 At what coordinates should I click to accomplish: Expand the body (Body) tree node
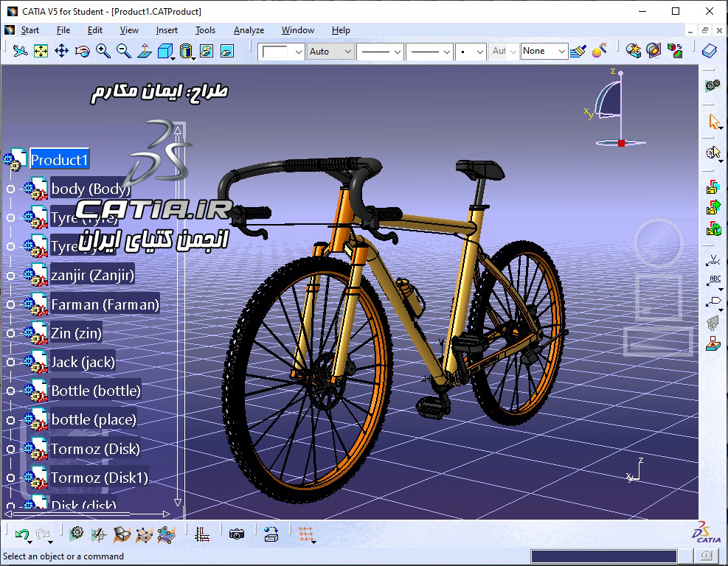click(x=10, y=189)
